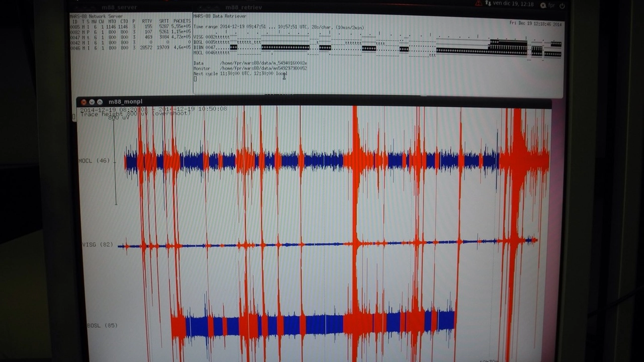Select server table row with ID 0046

tap(131, 48)
